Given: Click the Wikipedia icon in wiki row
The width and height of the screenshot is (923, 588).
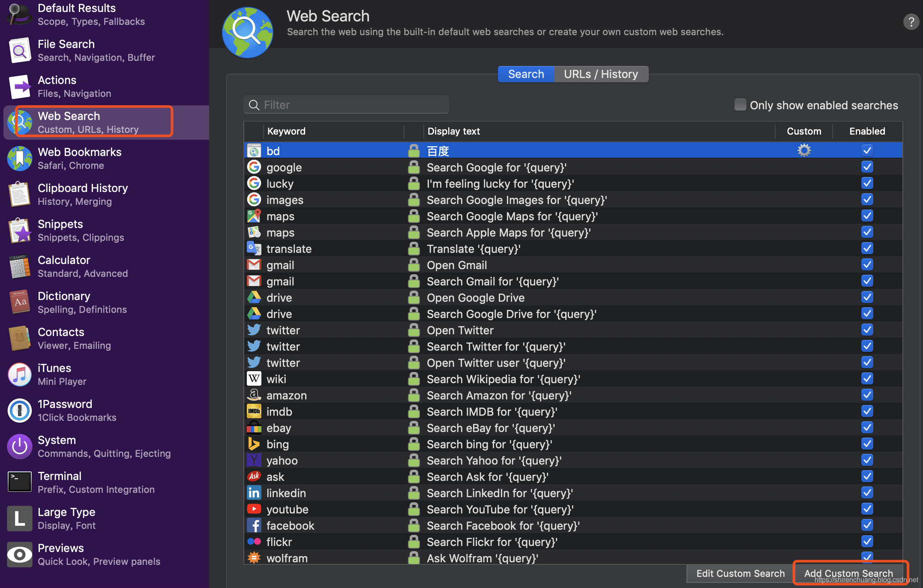Looking at the screenshot, I should [x=254, y=379].
